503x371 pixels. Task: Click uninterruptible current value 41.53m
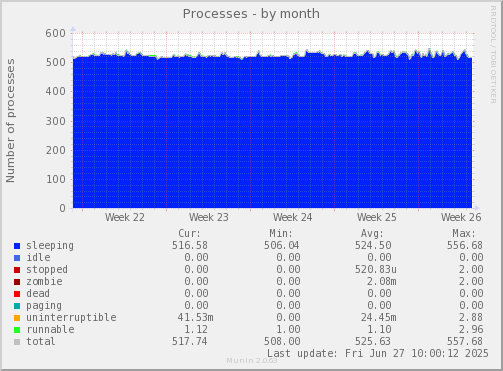(195, 317)
